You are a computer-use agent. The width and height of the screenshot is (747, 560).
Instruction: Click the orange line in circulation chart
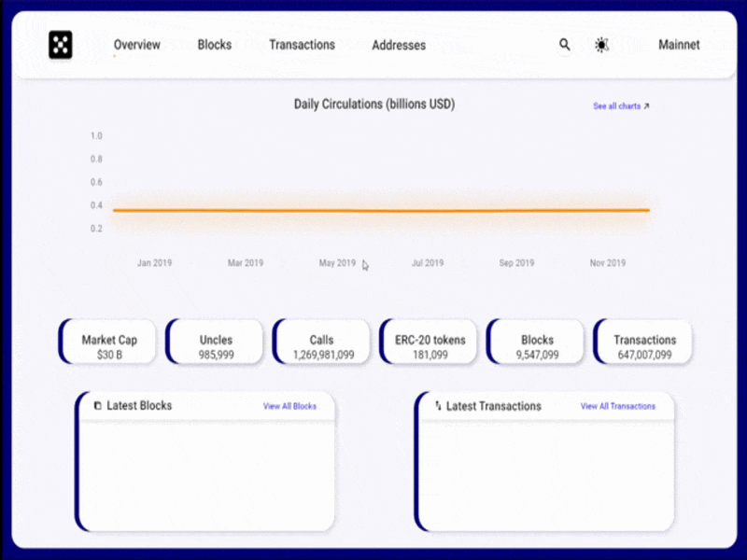click(381, 211)
